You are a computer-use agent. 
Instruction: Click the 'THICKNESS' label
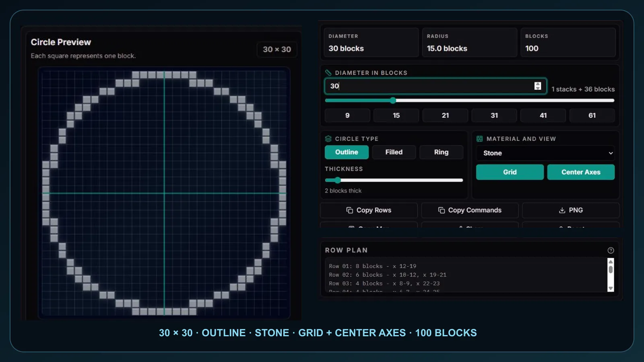344,169
